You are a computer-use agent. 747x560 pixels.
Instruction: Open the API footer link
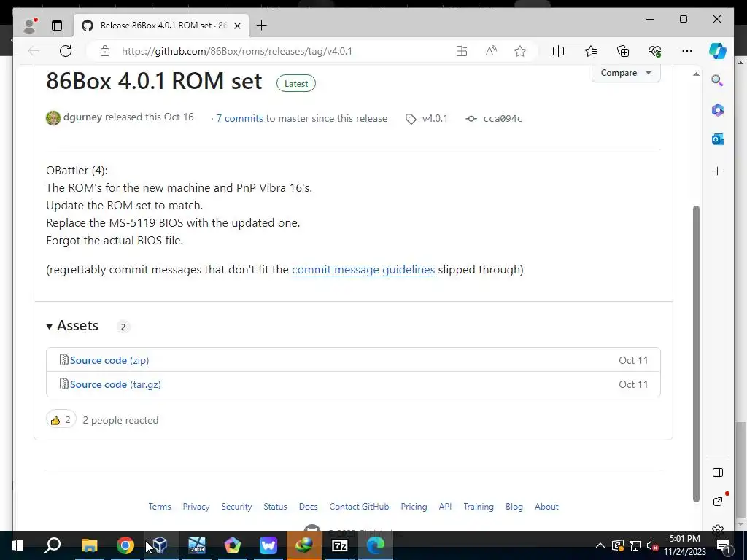click(x=445, y=507)
